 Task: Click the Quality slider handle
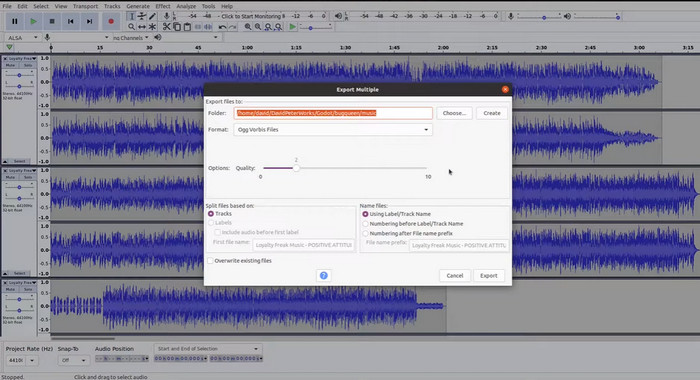[x=296, y=168]
